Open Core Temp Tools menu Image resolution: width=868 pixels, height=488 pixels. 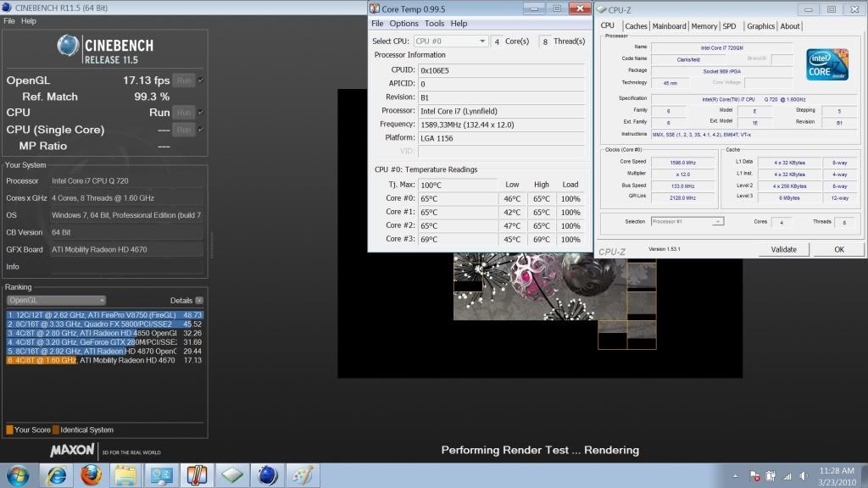(x=434, y=23)
